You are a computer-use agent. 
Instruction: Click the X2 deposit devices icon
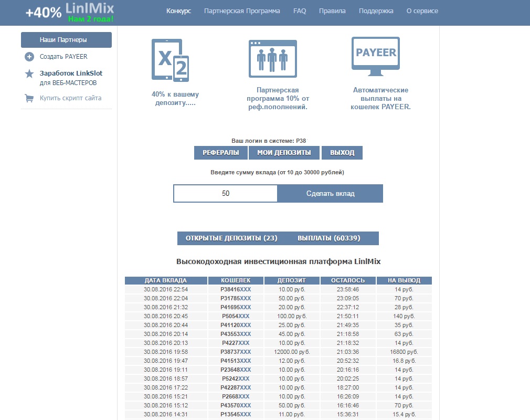pos(169,60)
